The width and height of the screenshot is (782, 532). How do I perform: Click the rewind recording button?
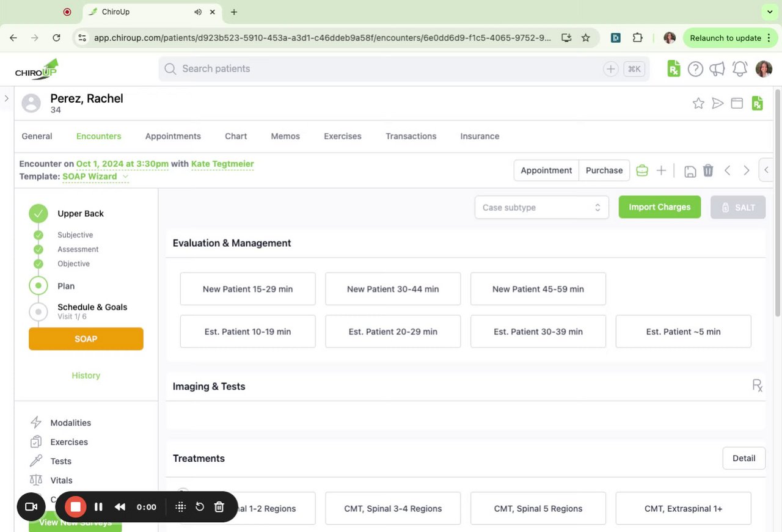click(x=120, y=507)
